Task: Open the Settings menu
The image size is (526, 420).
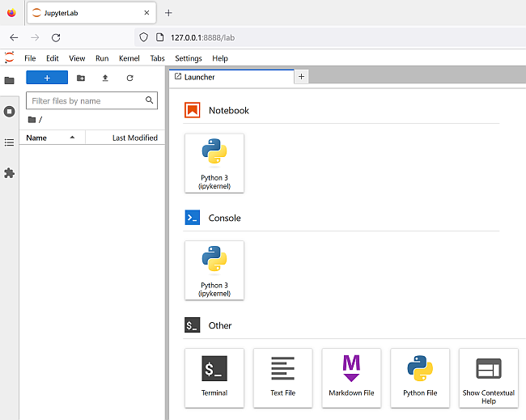Action: [x=189, y=58]
